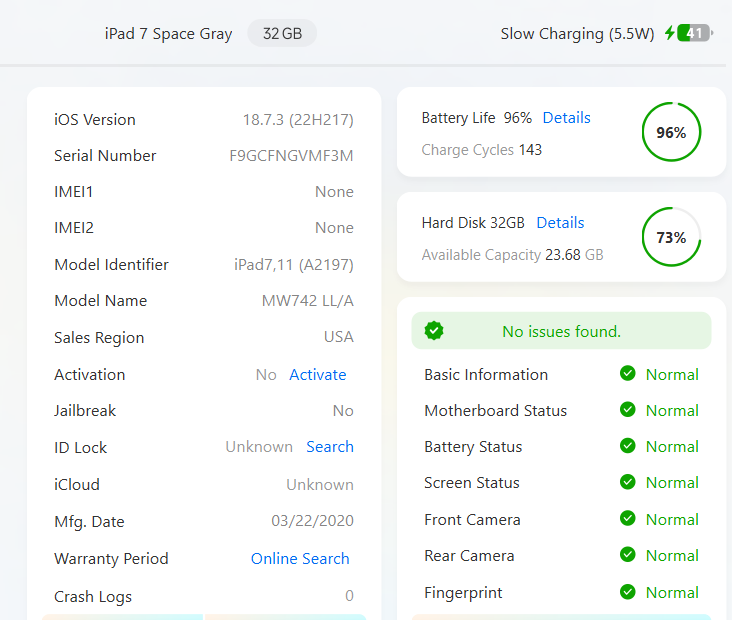The image size is (732, 620).
Task: Click the green check icon for Fingerprint
Action: click(x=627, y=592)
